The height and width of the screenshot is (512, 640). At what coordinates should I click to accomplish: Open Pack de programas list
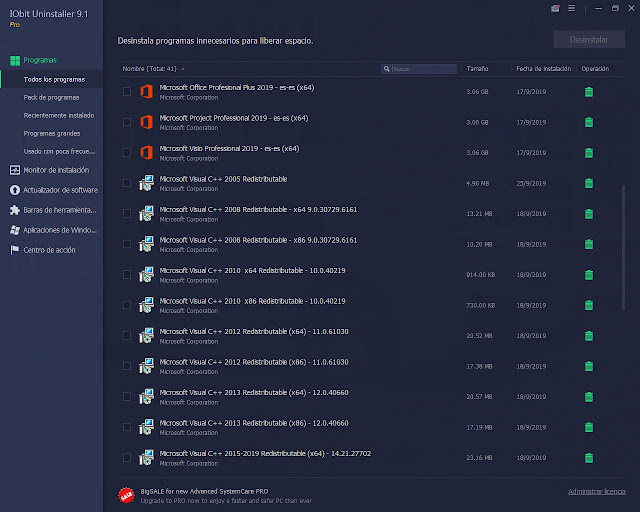pyautogui.click(x=51, y=97)
